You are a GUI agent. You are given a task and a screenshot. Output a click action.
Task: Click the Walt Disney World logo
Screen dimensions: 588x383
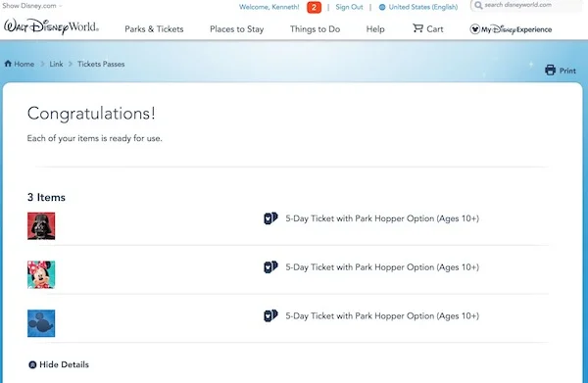coord(51,27)
